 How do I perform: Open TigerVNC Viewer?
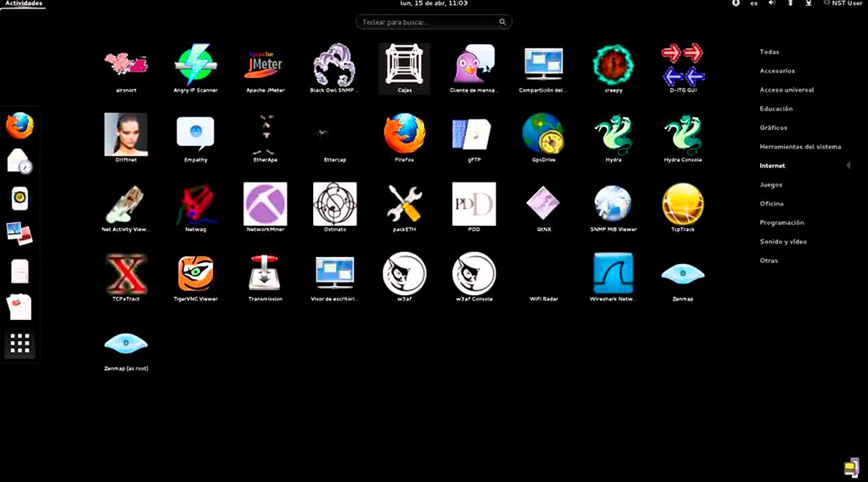pyautogui.click(x=195, y=277)
